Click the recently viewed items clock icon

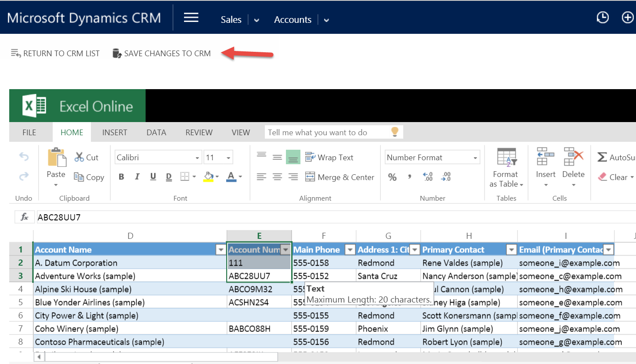[603, 18]
